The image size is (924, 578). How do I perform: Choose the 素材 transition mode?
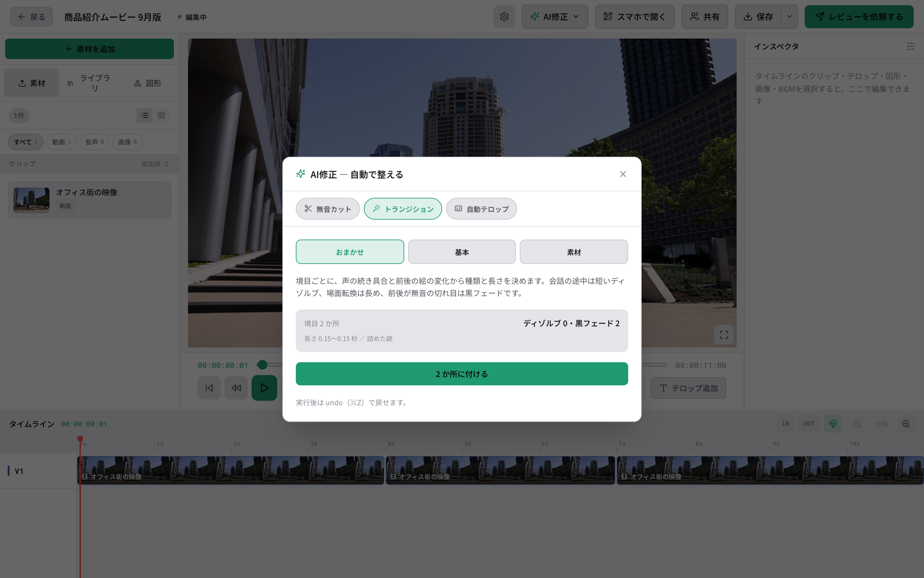(574, 252)
